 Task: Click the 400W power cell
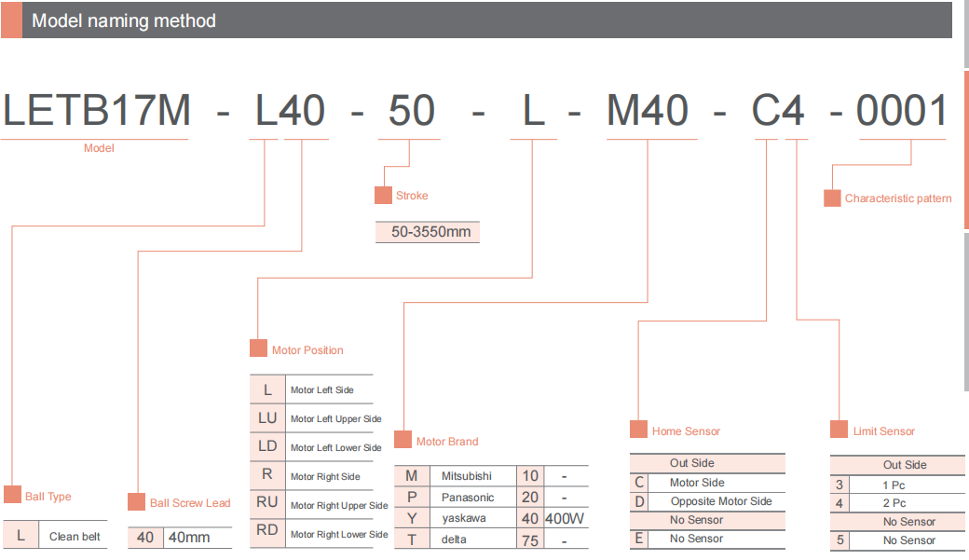click(566, 518)
